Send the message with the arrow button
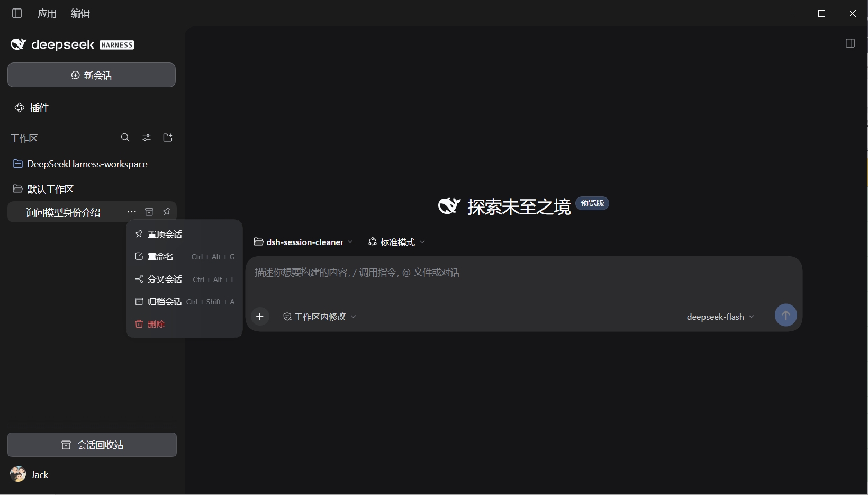The image size is (868, 495). [x=786, y=315]
